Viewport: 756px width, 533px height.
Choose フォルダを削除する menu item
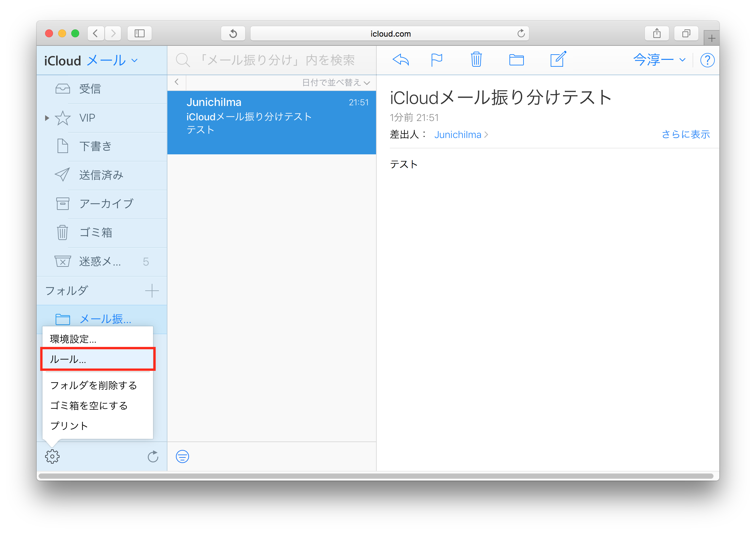pyautogui.click(x=98, y=385)
